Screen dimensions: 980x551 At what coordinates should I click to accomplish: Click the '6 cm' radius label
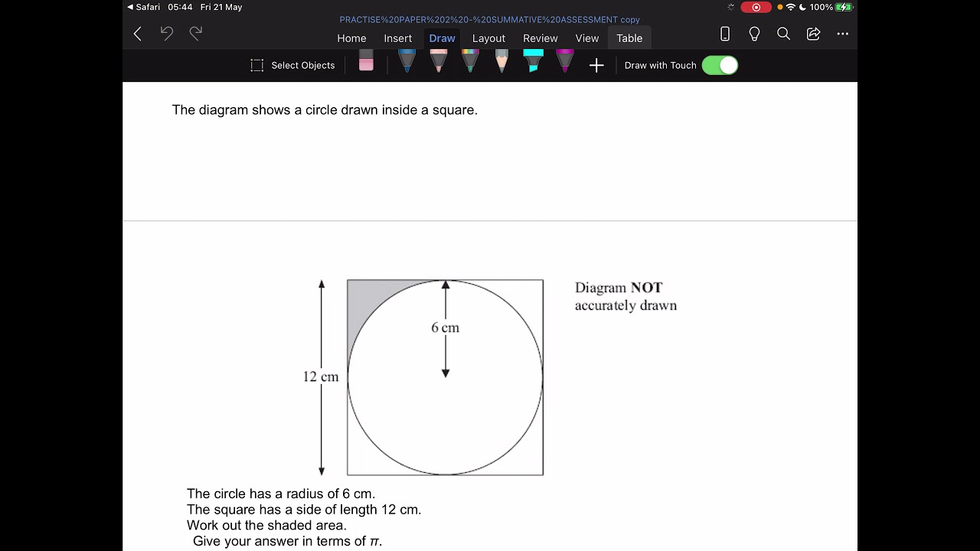(445, 328)
